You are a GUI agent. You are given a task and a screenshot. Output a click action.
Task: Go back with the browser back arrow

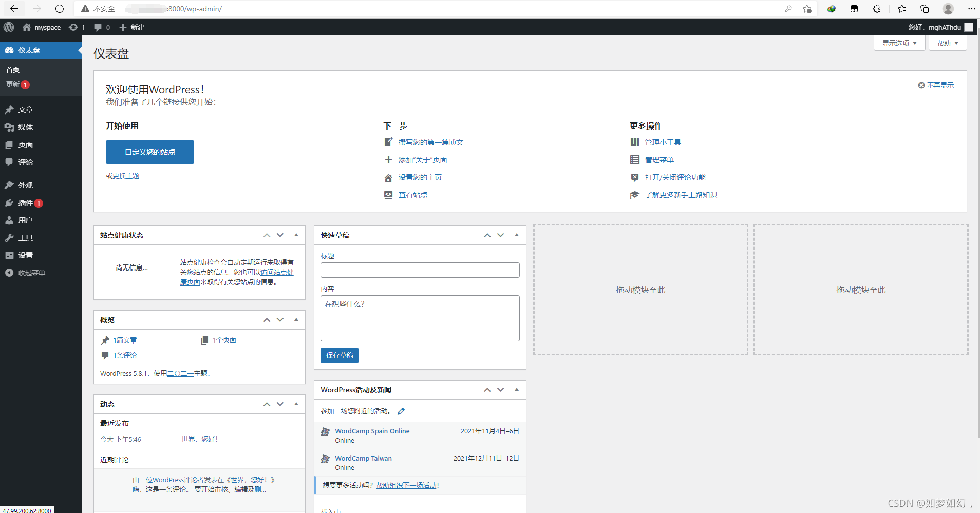pyautogui.click(x=14, y=9)
